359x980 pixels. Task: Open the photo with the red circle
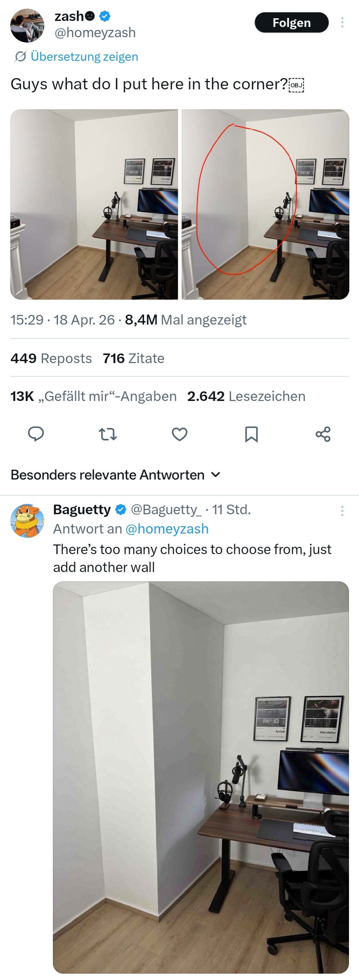(265, 204)
